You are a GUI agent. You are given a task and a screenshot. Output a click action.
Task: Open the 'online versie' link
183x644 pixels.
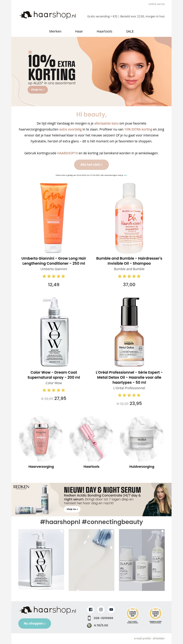(156, 4)
